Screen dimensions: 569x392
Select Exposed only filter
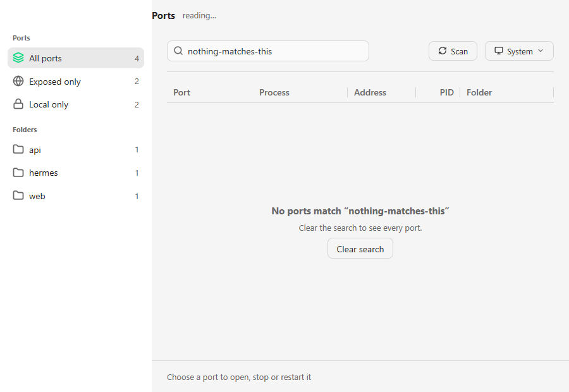coord(76,82)
